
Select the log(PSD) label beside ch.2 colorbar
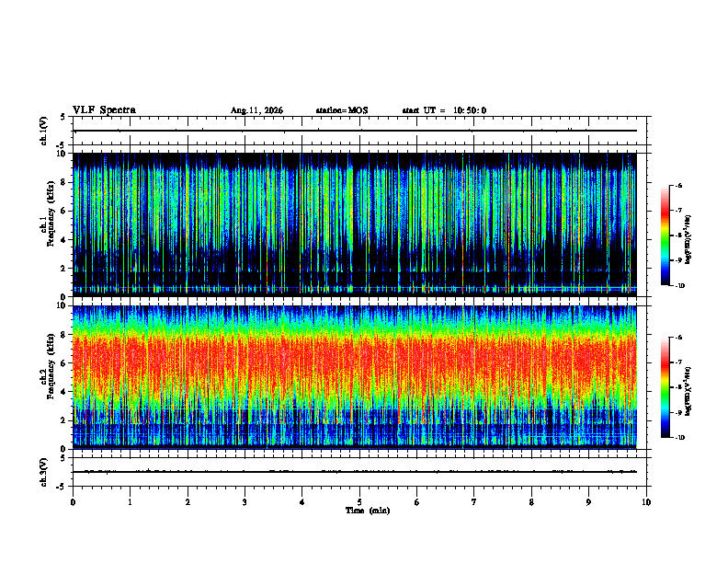click(688, 391)
